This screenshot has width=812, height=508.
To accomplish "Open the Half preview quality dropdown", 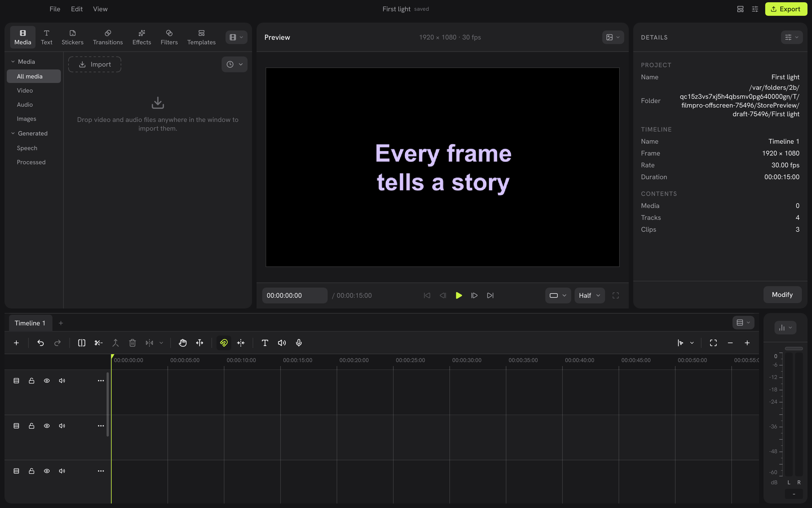I will pyautogui.click(x=590, y=295).
